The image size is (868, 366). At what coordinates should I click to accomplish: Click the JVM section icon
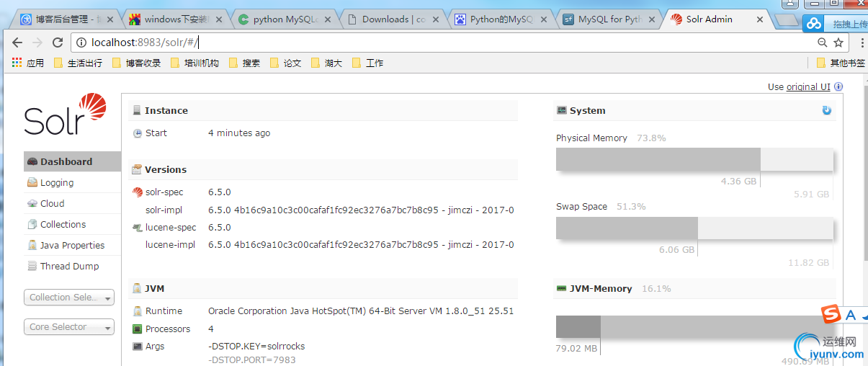point(137,288)
